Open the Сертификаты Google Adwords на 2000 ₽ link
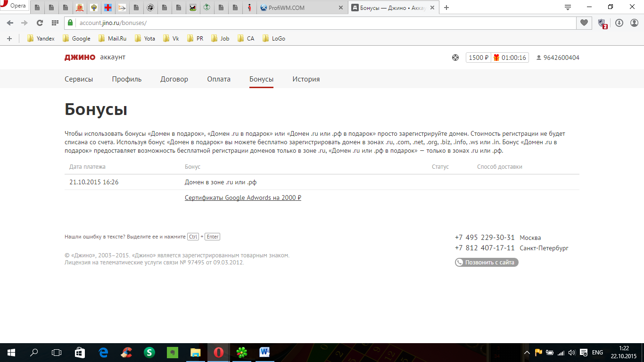This screenshot has width=644, height=362. click(x=243, y=197)
